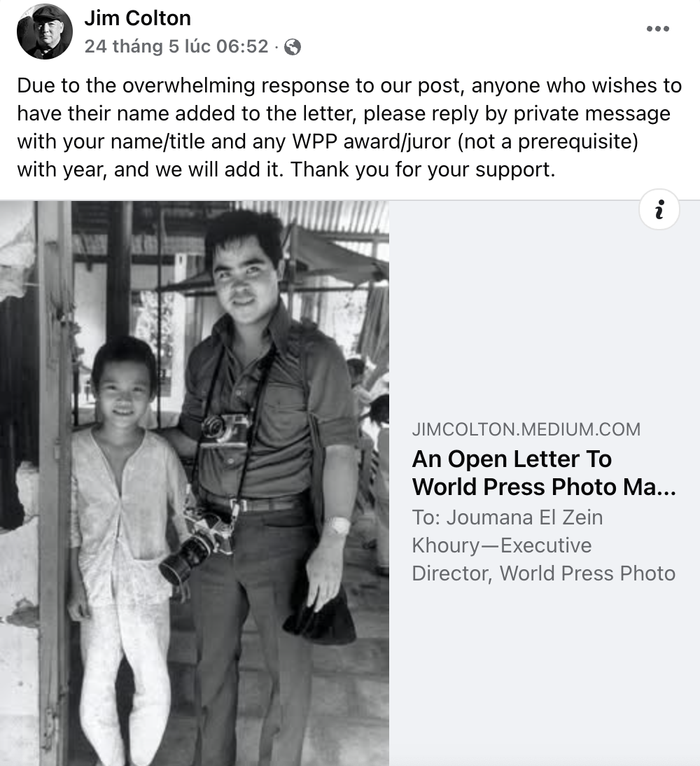Open the post timestamp 24 tháng 5
The width and height of the screenshot is (700, 766).
point(176,46)
